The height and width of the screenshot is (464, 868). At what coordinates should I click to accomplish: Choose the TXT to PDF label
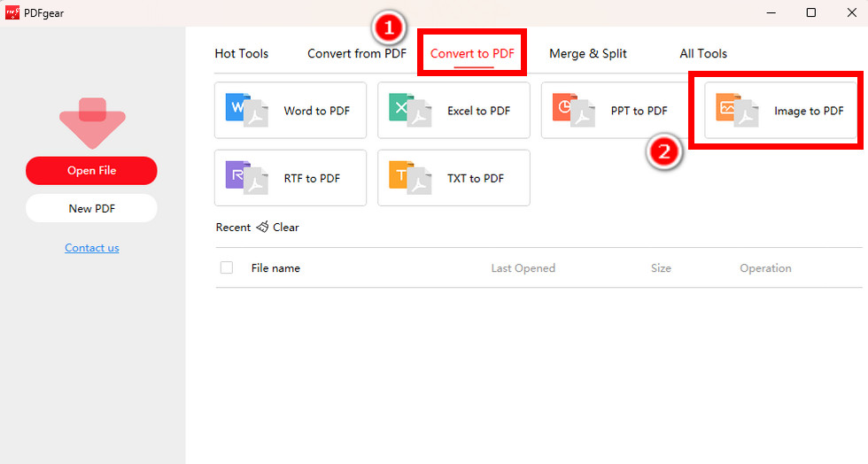click(x=476, y=178)
